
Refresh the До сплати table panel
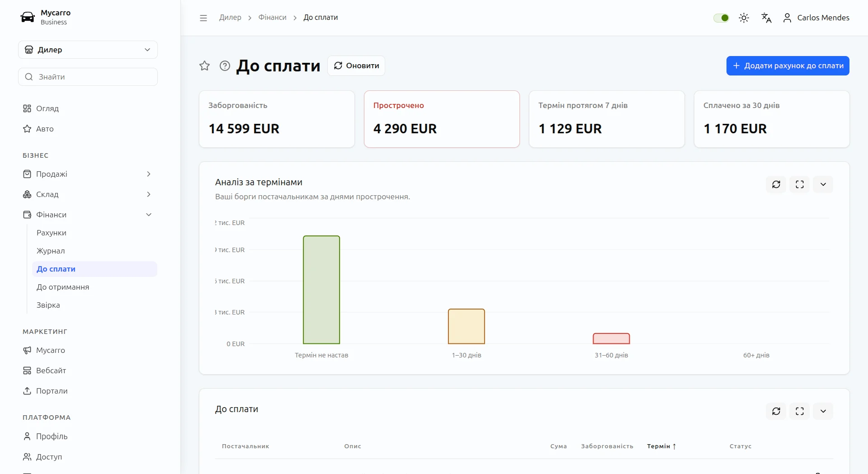pos(776,411)
